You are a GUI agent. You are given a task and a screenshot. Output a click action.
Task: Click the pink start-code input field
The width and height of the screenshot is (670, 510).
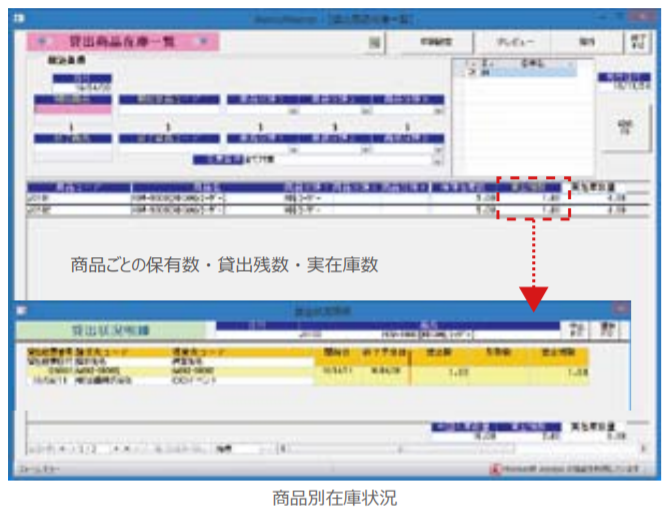pyautogui.click(x=73, y=110)
